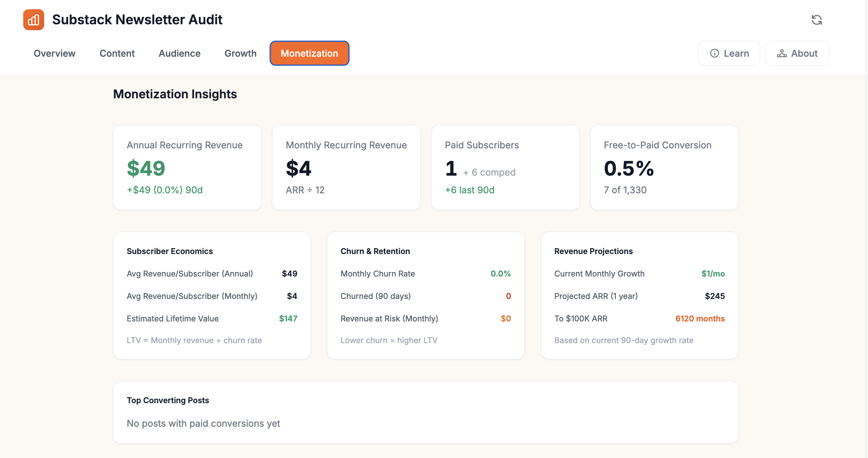Viewport: 868px width, 458px height.
Task: Switch to the Overview tab
Action: (54, 53)
